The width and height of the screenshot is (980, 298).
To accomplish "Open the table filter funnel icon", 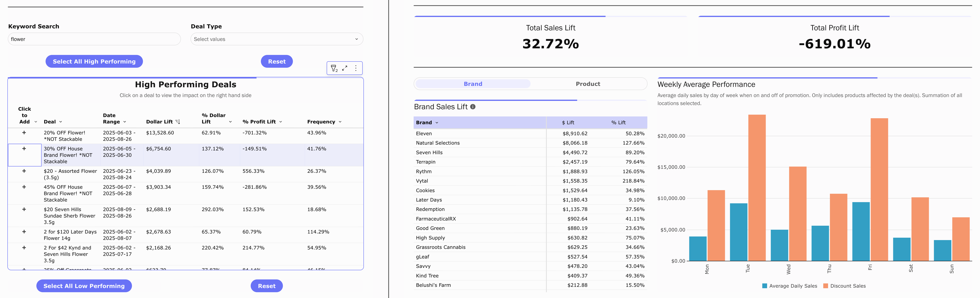I will coord(334,68).
